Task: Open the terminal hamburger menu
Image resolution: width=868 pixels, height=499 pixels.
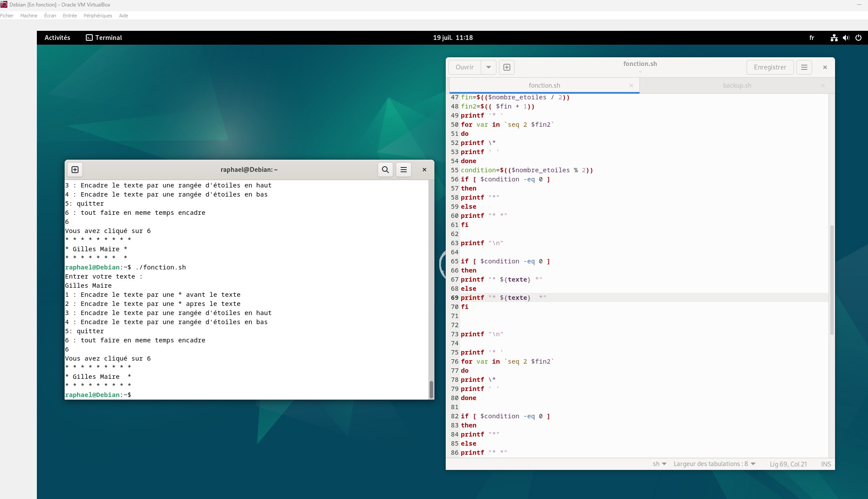Action: coord(403,170)
